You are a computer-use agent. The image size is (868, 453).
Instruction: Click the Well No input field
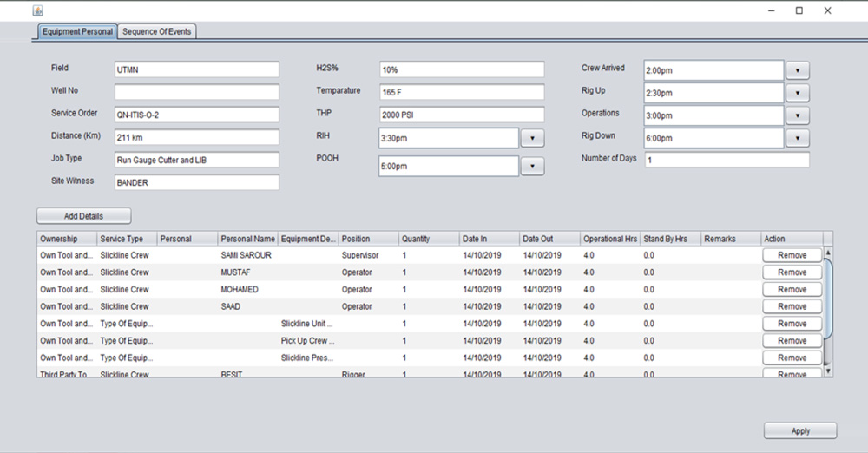196,92
